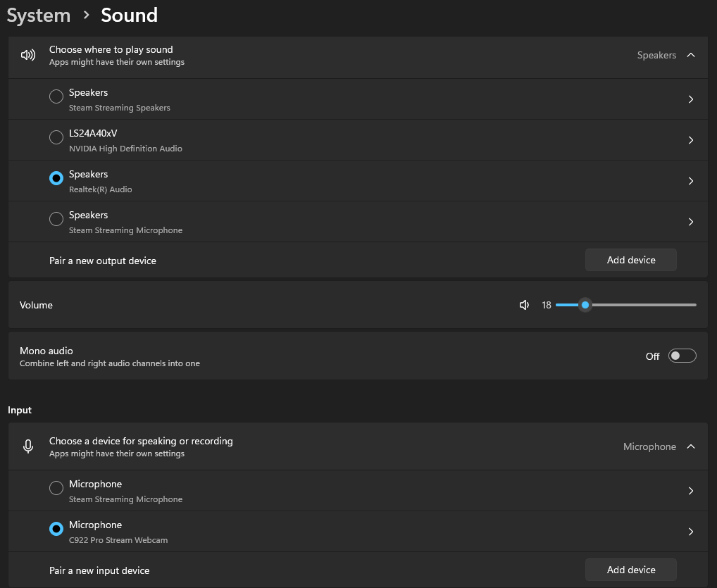Screen dimensions: 717x588
Task: Open Realtek(R) Audio speakers properties arrow
Action: click(x=691, y=181)
